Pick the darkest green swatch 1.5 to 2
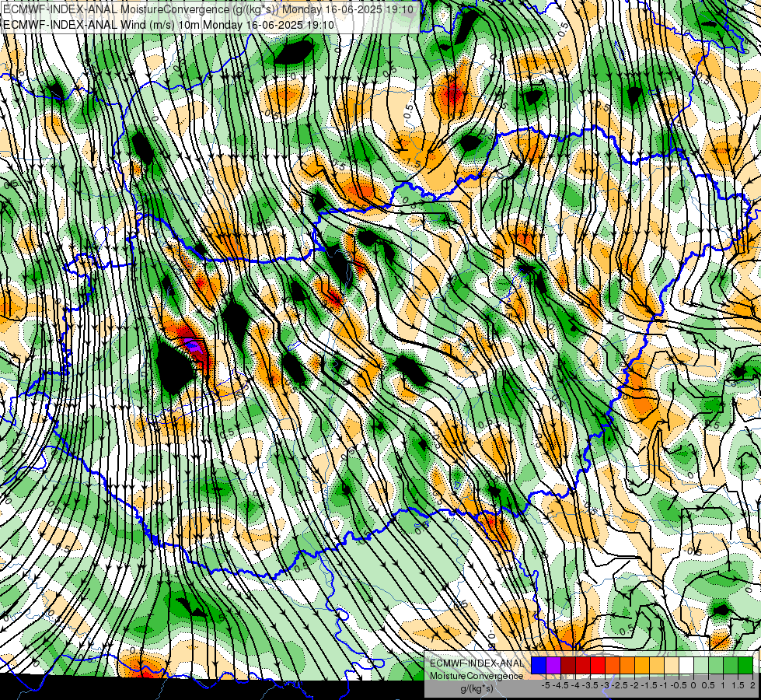Screen dimensions: 761x700 click(745, 666)
